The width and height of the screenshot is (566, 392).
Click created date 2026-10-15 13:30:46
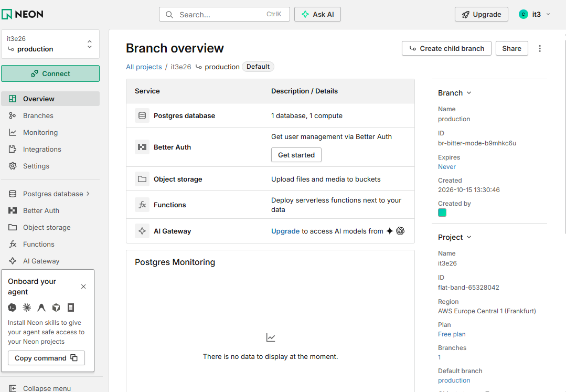coord(468,190)
